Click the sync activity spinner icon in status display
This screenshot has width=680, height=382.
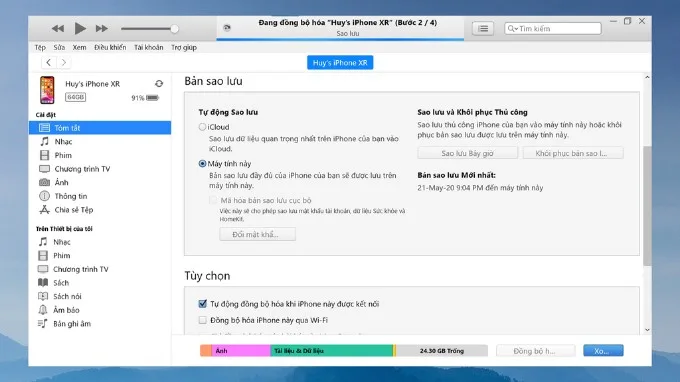tap(227, 28)
